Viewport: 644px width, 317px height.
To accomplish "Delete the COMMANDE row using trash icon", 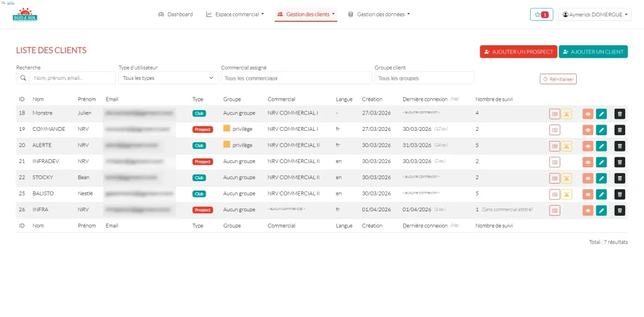I will [619, 130].
